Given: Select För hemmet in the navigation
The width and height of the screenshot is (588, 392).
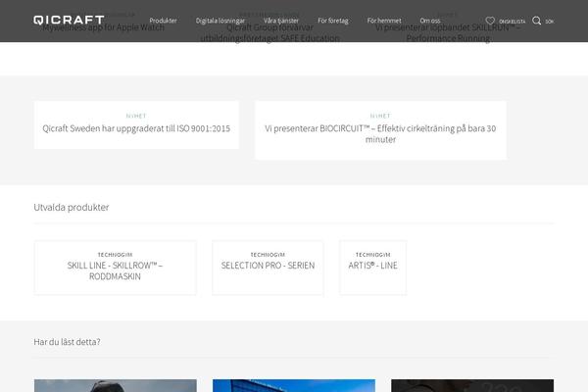Looking at the screenshot, I should pos(384,21).
